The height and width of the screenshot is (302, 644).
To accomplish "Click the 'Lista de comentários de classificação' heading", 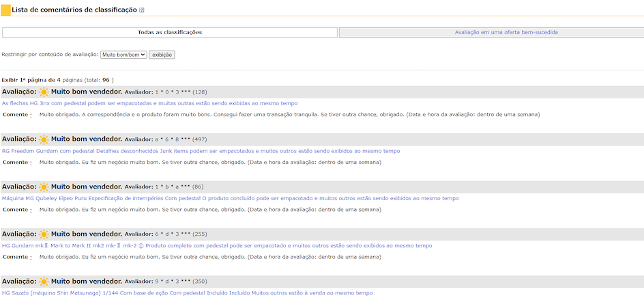I will (x=74, y=10).
